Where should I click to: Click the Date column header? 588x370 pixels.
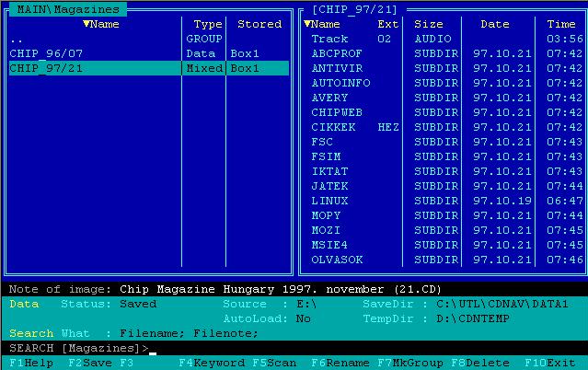[495, 25]
